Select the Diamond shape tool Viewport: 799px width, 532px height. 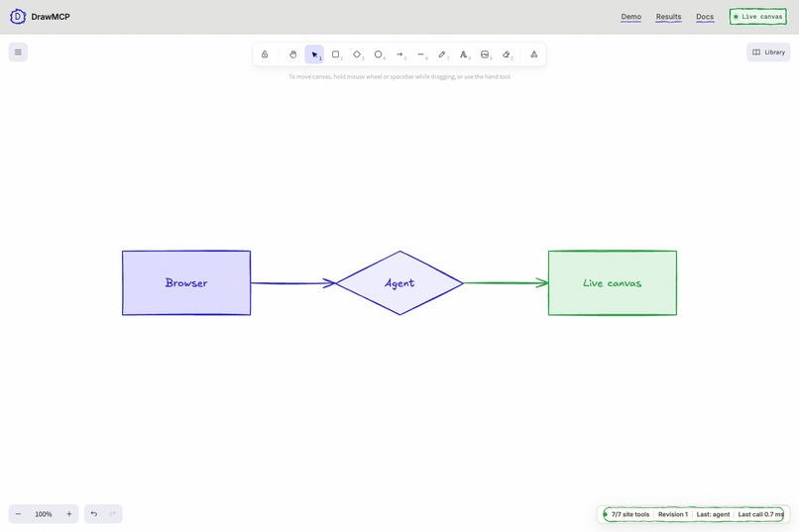point(357,54)
